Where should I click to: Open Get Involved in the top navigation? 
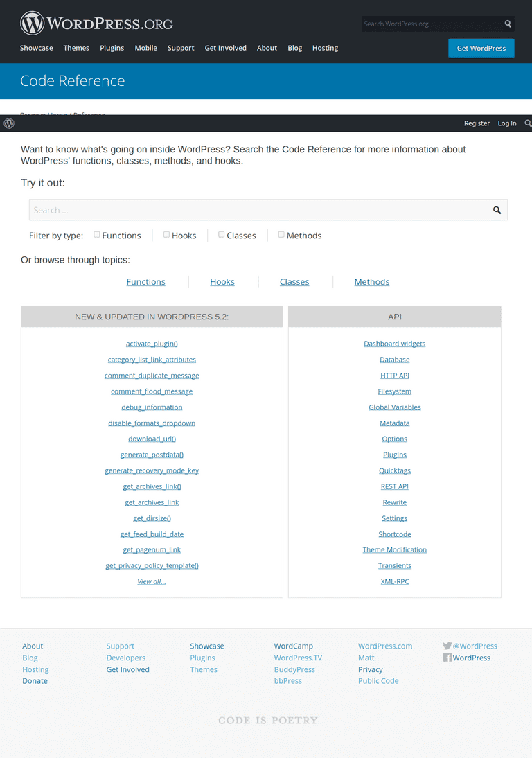point(226,48)
